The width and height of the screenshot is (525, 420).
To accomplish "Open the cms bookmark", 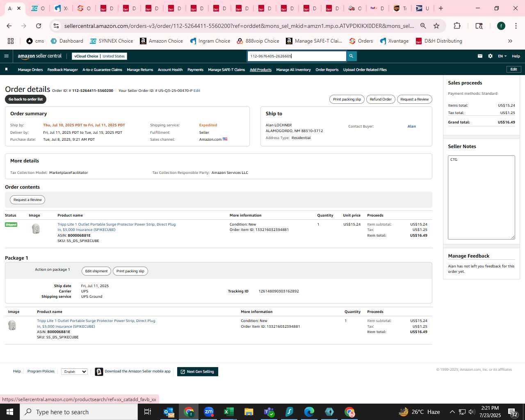I will tap(35, 41).
